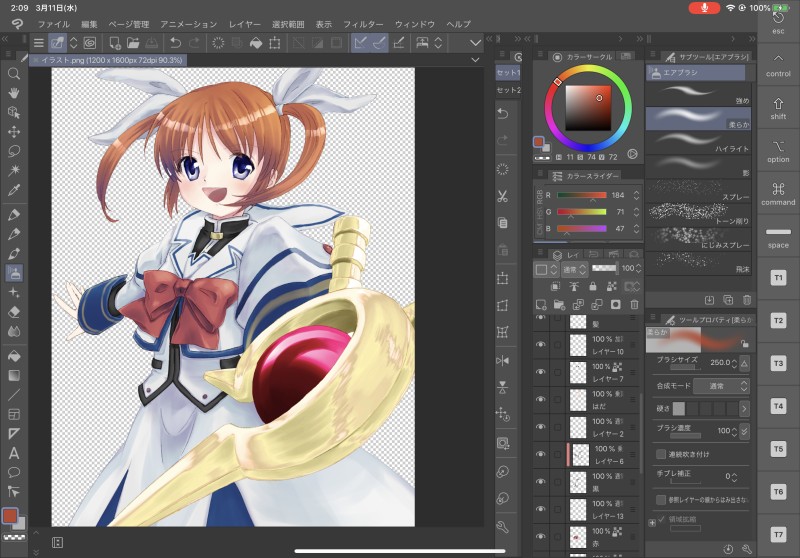The width and height of the screenshot is (800, 558).
Task: Click the R red color slider
Action: coord(581,195)
